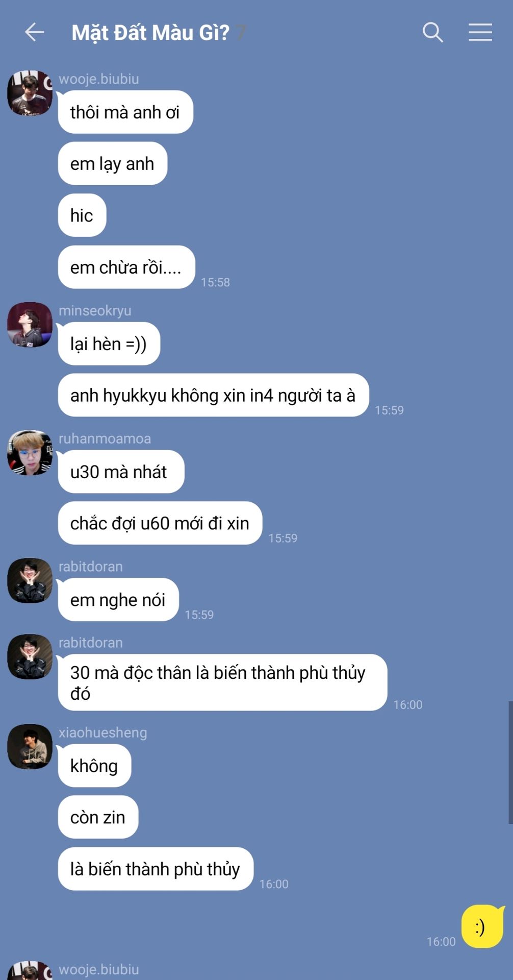Tap the minseokryu username label
Image resolution: width=513 pixels, height=980 pixels.
point(95,310)
